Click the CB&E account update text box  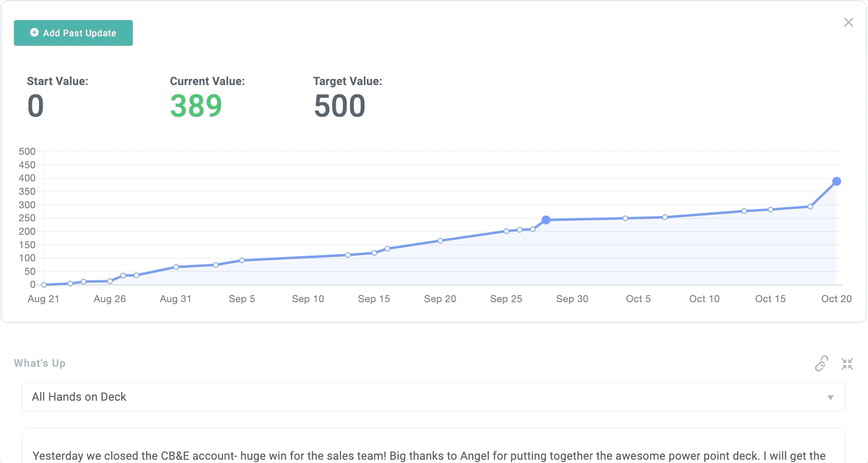pyautogui.click(x=433, y=453)
